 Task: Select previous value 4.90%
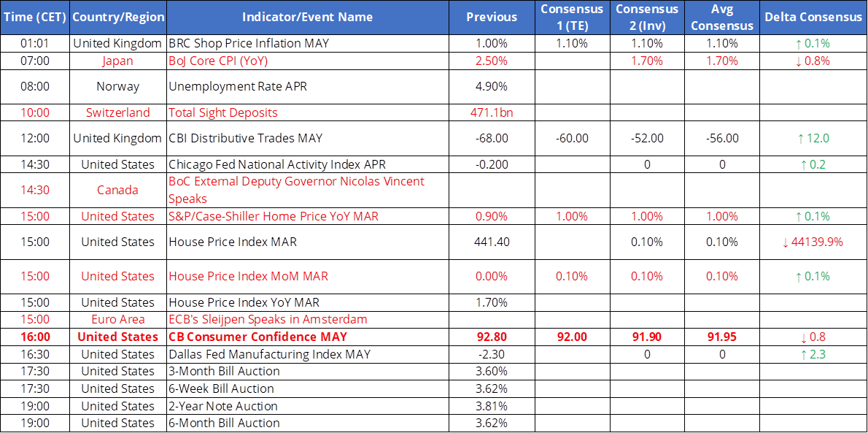click(x=492, y=87)
